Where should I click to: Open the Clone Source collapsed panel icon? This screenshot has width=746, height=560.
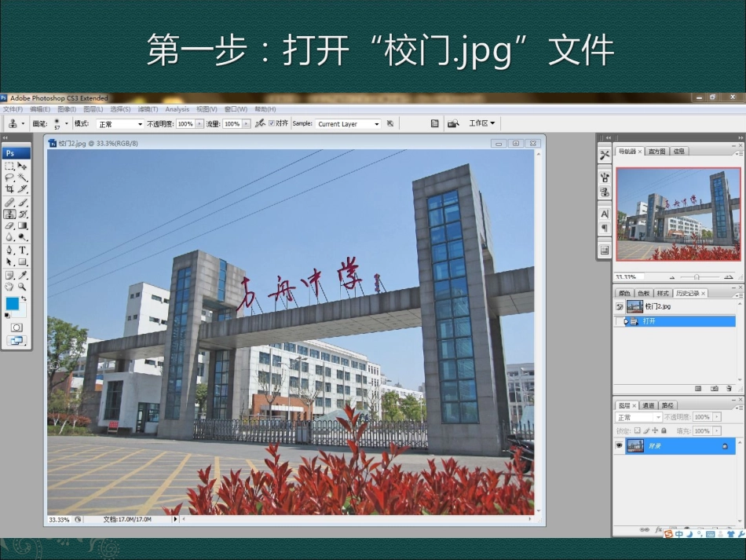(605, 192)
